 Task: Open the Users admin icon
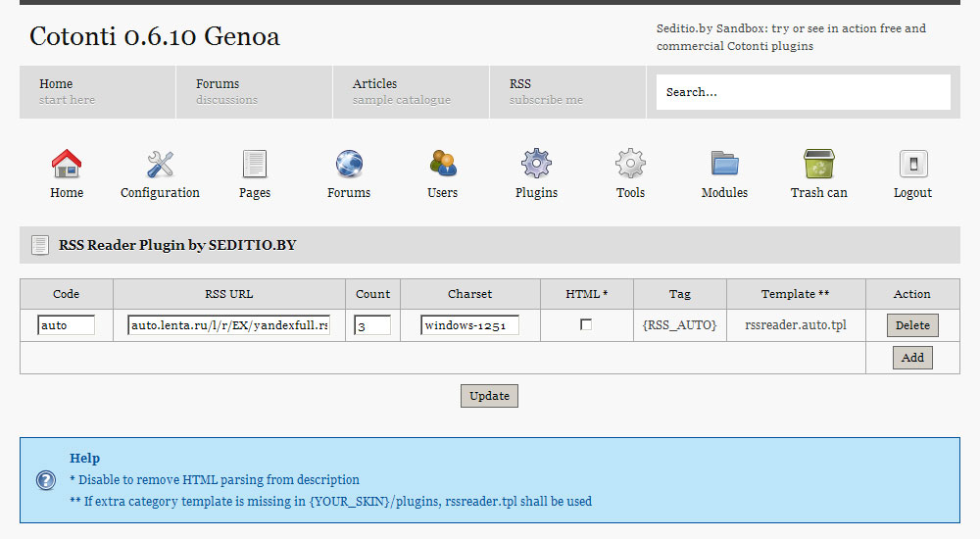coord(443,165)
